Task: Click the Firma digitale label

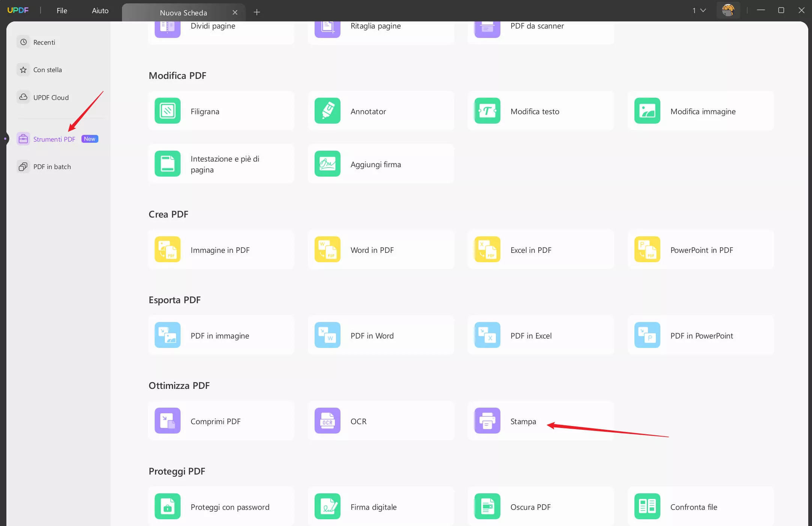Action: [x=374, y=507]
